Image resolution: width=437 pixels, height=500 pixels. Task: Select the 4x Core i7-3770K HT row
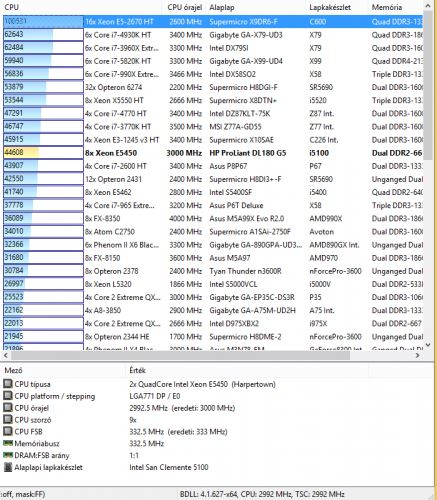click(x=213, y=127)
